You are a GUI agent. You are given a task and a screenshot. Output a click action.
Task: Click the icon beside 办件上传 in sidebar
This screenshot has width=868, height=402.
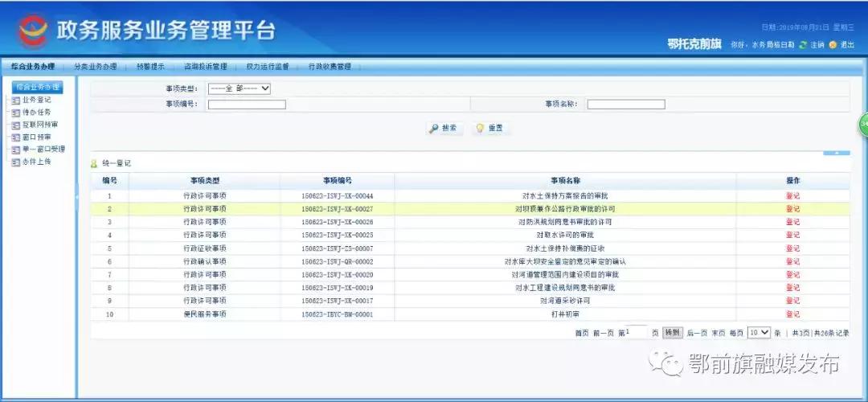(x=16, y=162)
